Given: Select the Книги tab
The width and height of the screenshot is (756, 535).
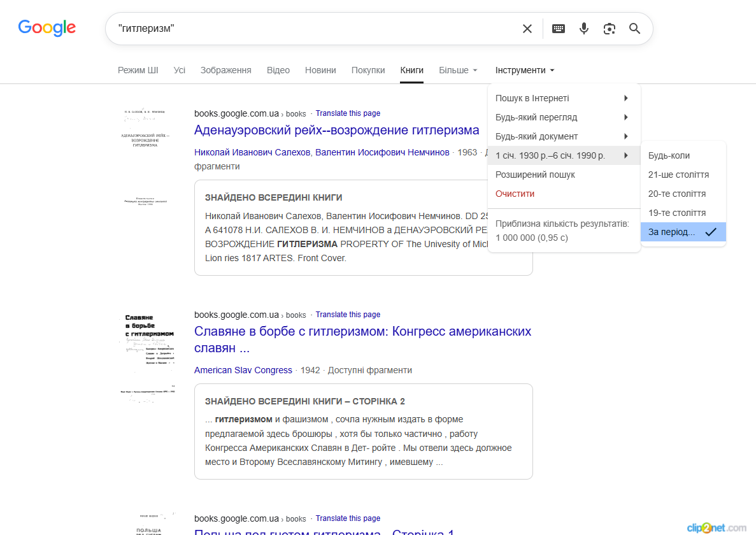Looking at the screenshot, I should pyautogui.click(x=411, y=70).
